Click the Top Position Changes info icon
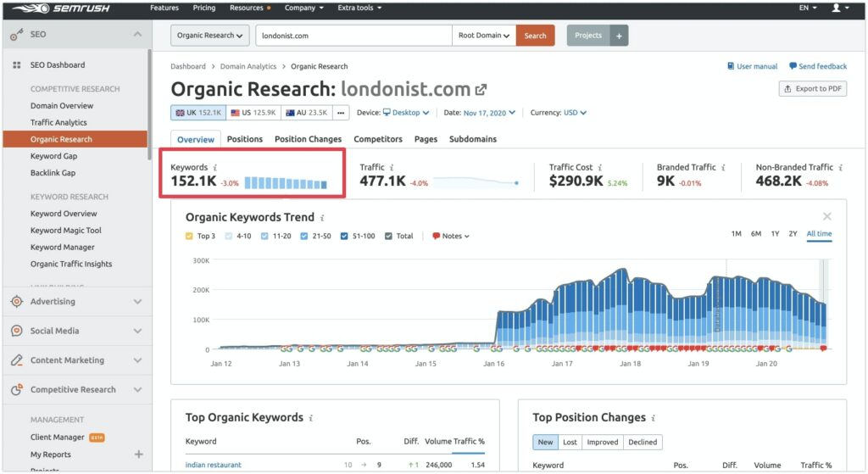This screenshot has width=868, height=474. click(x=654, y=418)
